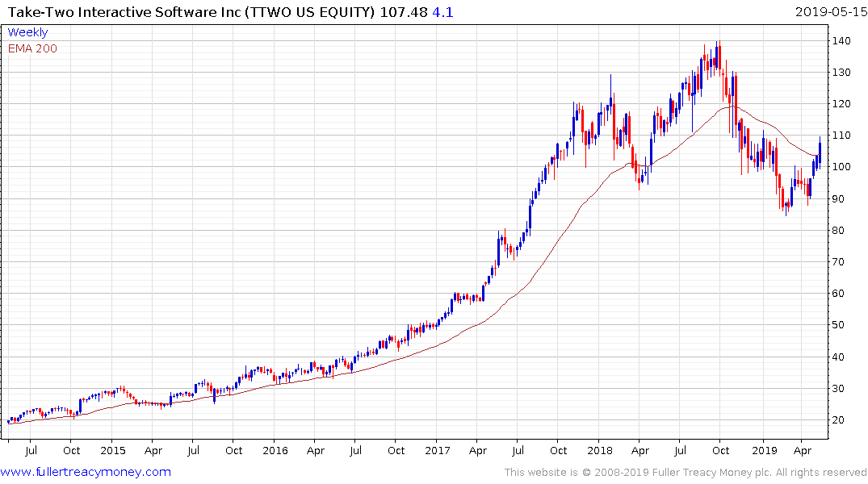
Task: Click the 20 price axis label
Action: pos(837,420)
